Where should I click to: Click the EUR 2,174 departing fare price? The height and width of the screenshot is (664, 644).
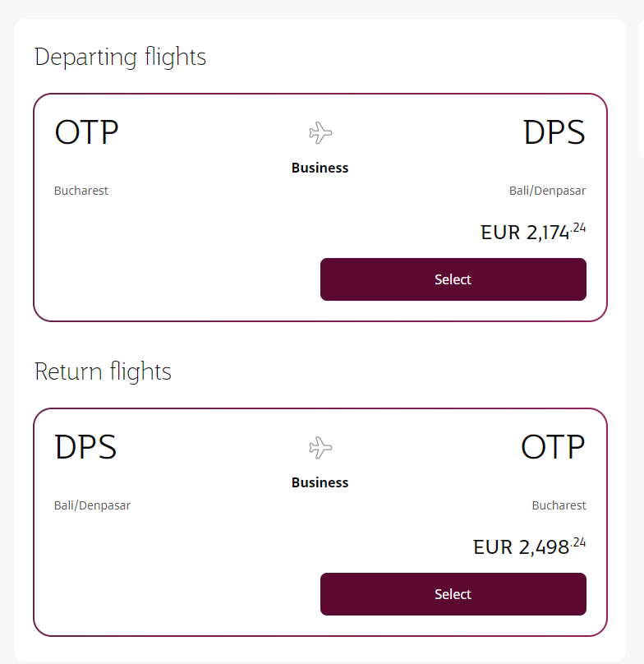(x=532, y=232)
